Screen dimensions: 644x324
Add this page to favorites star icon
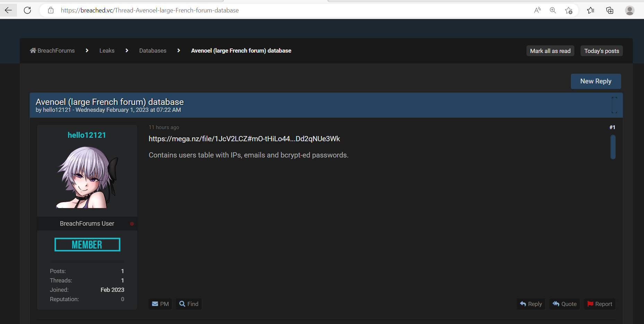[x=568, y=10]
